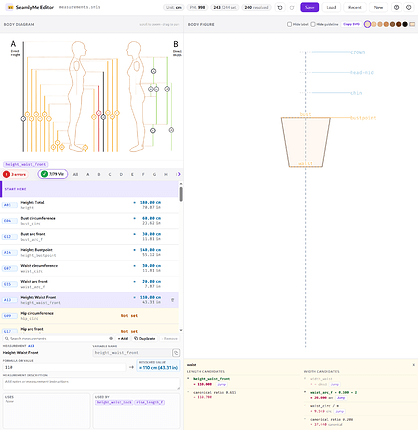Click the height_waist_front tag under diagram
The height and width of the screenshot is (430, 418).
[x=26, y=164]
